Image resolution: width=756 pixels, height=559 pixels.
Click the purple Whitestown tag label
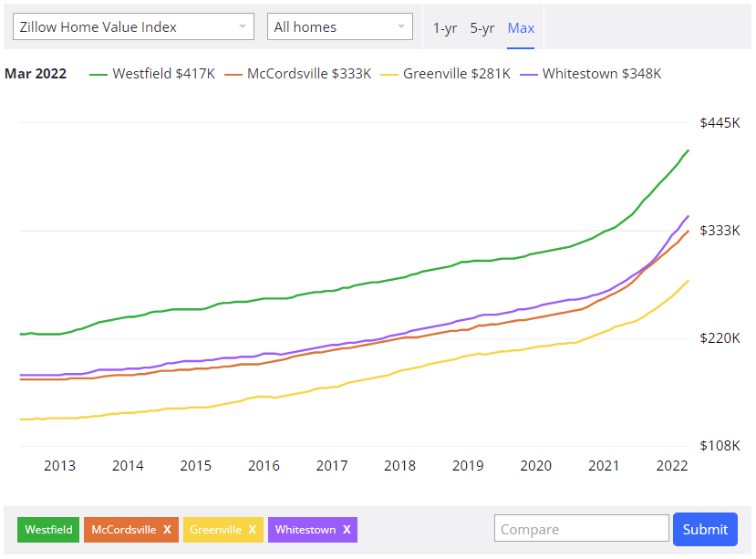[306, 530]
